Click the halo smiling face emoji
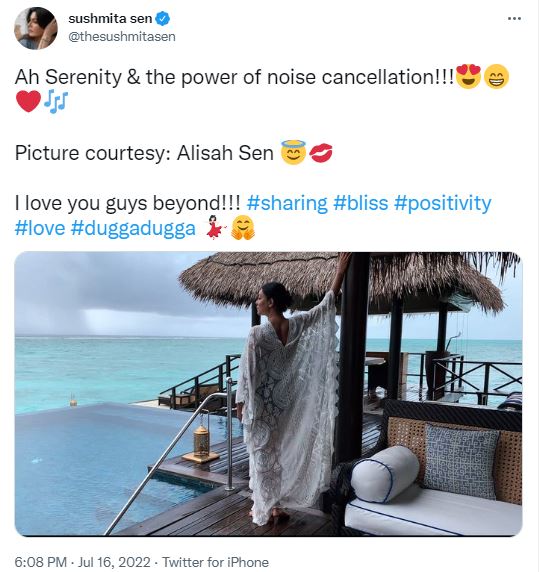This screenshot has width=540, height=572. (x=293, y=152)
